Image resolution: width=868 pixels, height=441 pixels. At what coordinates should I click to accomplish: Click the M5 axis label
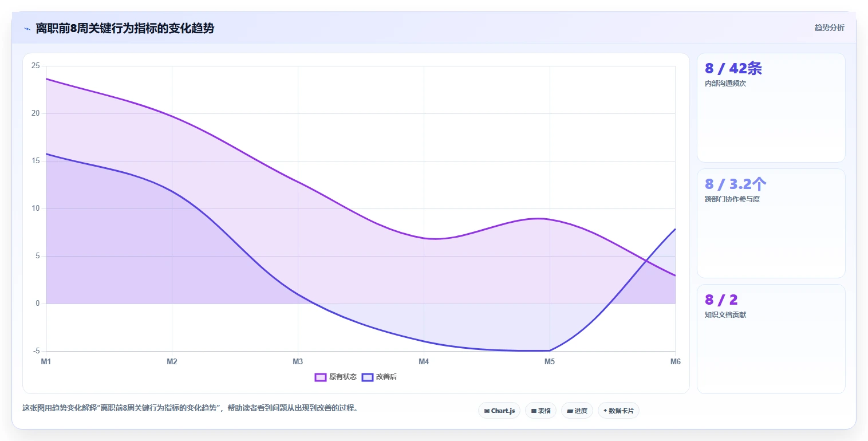pyautogui.click(x=550, y=361)
